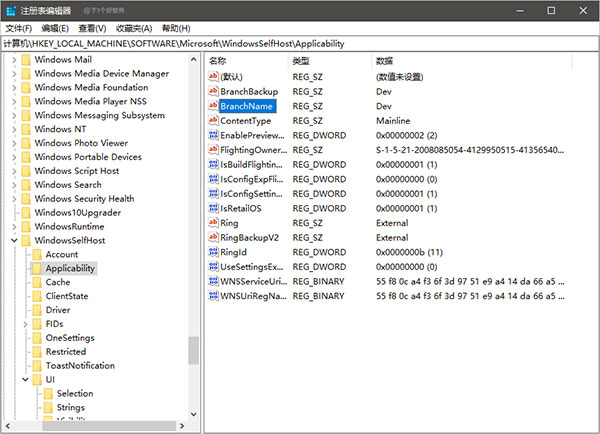The image size is (600, 434).
Task: Select the Strings subkey under UI
Action: (x=71, y=407)
